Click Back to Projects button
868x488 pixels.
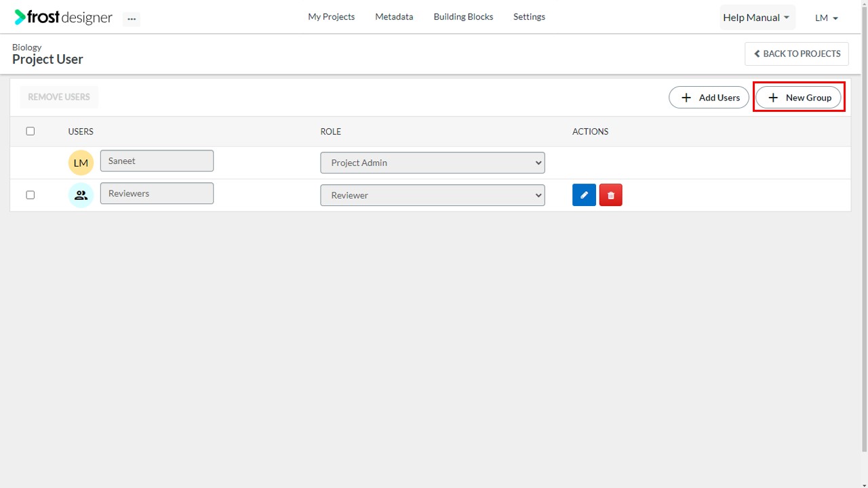(x=797, y=54)
